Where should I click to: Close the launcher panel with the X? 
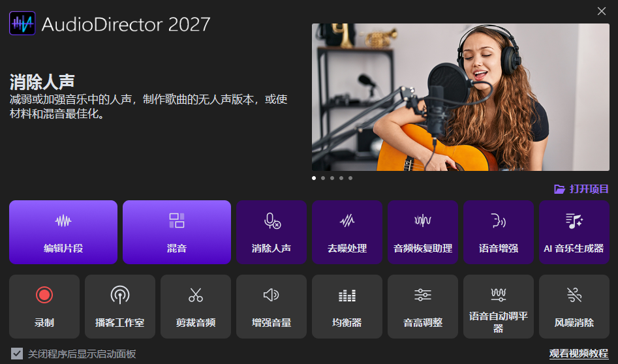coord(602,11)
